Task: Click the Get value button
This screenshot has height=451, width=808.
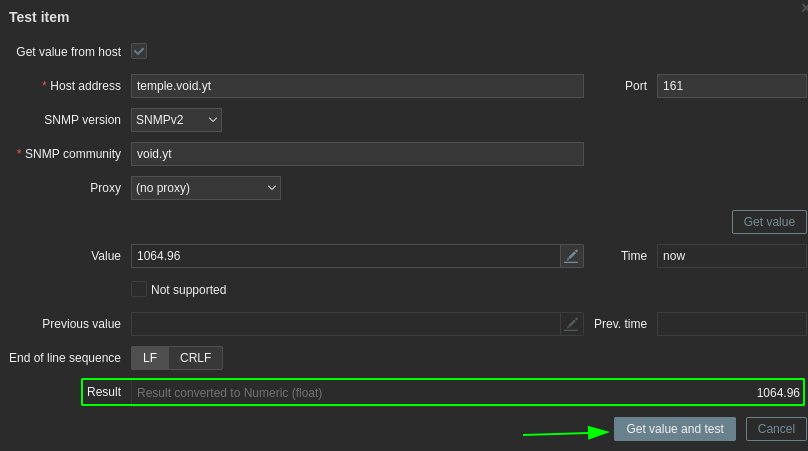Action: tap(769, 222)
